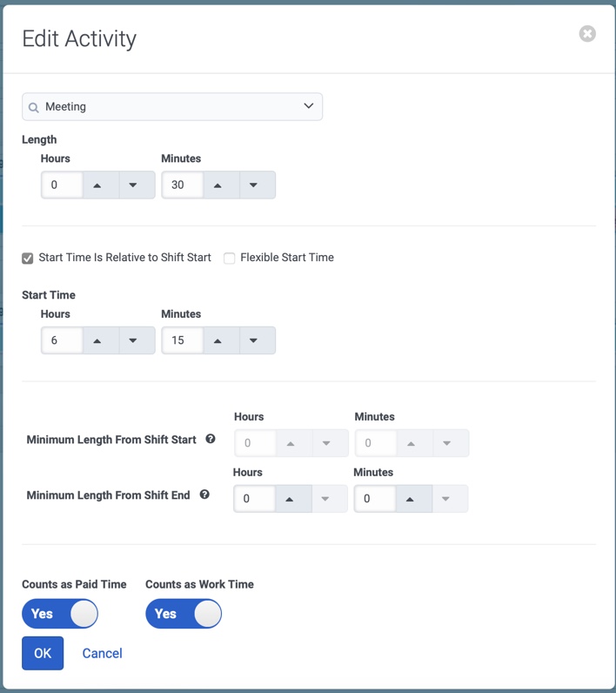Click the search icon in Meeting field
The height and width of the screenshot is (693, 616).
point(34,107)
